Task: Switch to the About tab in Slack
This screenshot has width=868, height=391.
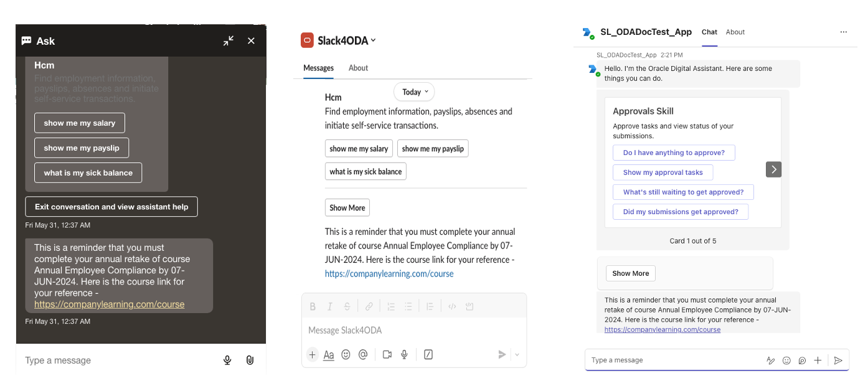Action: pos(358,68)
